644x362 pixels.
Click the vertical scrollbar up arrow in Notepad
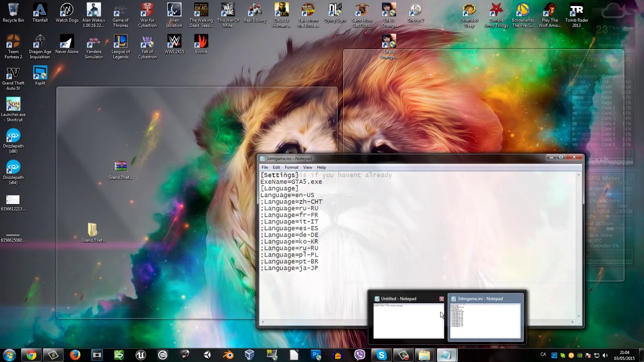coord(579,175)
